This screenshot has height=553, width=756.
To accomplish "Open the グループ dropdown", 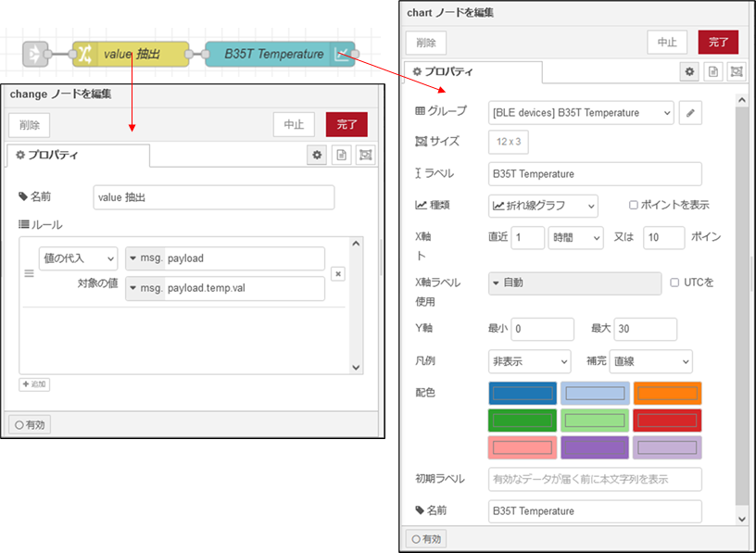I will [581, 113].
